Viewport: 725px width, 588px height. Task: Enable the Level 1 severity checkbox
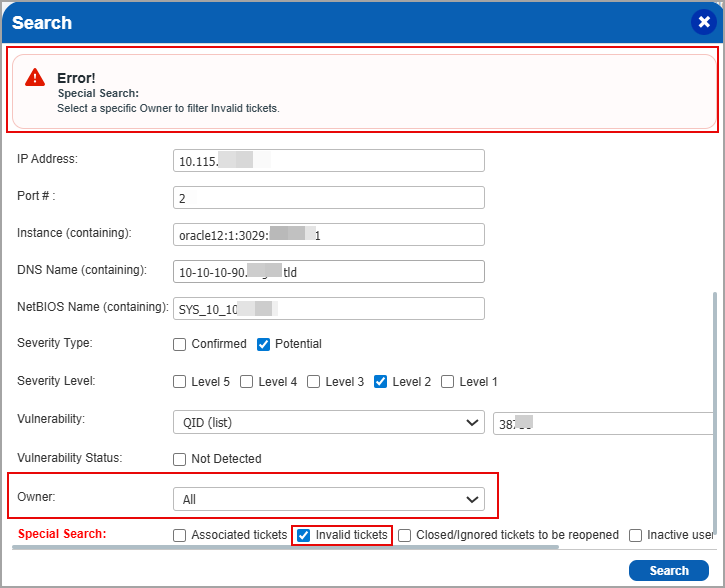(x=448, y=381)
